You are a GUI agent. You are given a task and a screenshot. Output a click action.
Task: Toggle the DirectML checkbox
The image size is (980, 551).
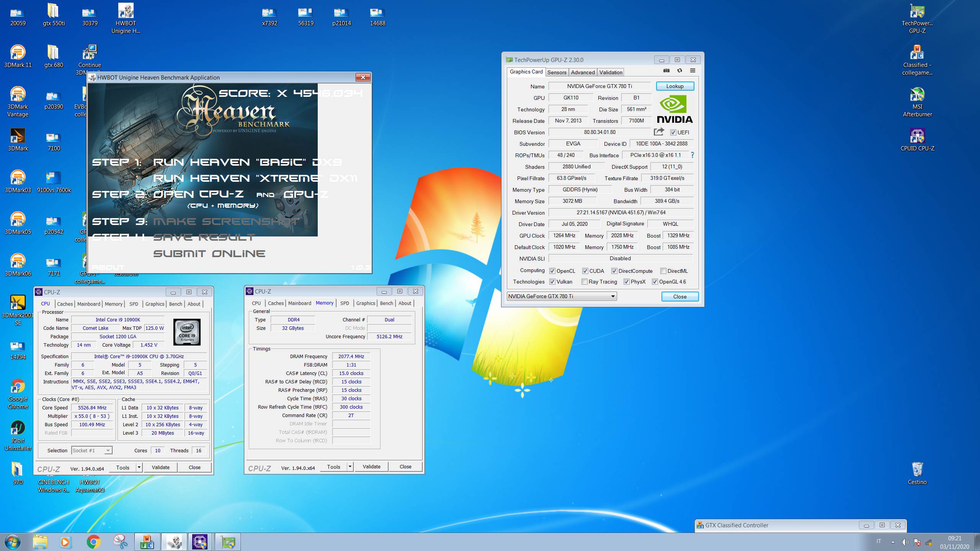[x=663, y=271]
